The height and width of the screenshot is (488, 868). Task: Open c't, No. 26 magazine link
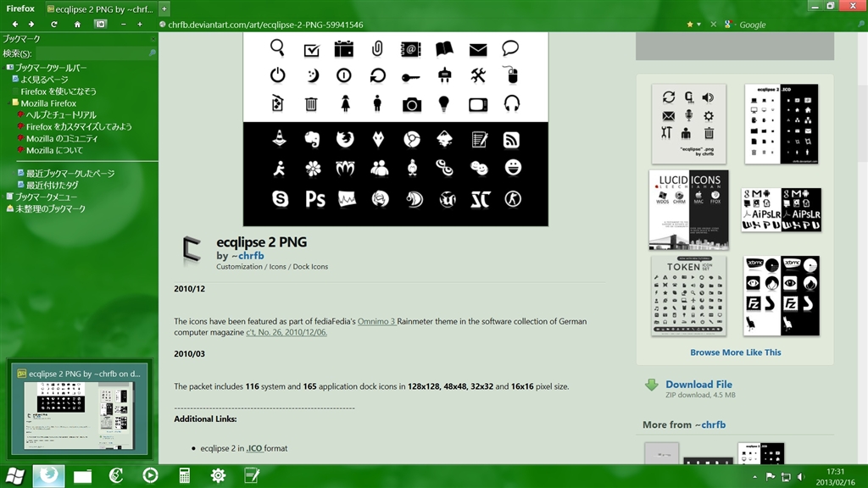[287, 332]
